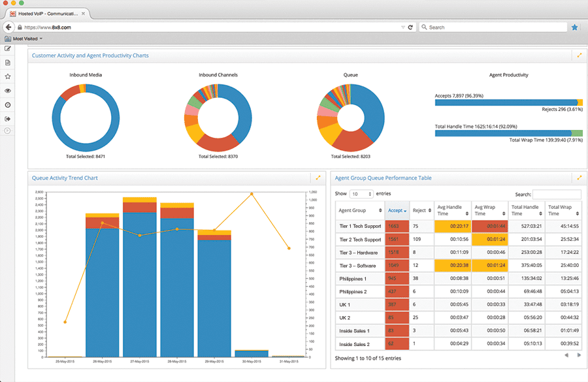Click the table Search input field
The image size is (588, 382).
coord(556,195)
